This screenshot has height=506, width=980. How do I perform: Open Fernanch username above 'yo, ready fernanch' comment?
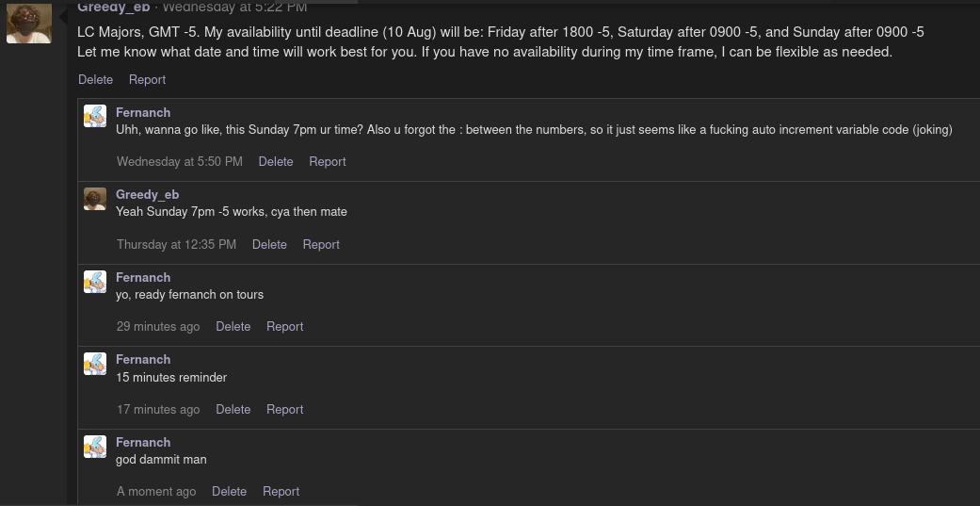143,277
